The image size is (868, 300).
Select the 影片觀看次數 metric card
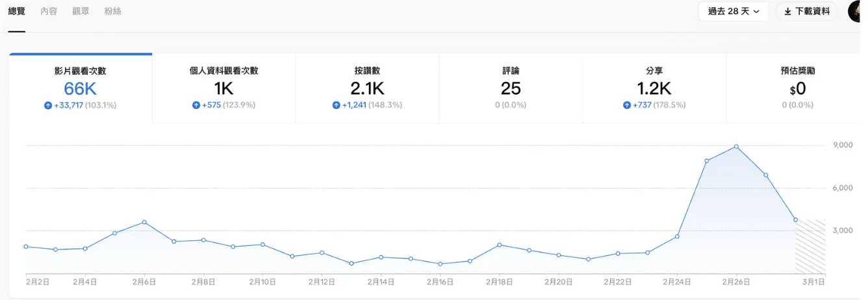[x=81, y=88]
